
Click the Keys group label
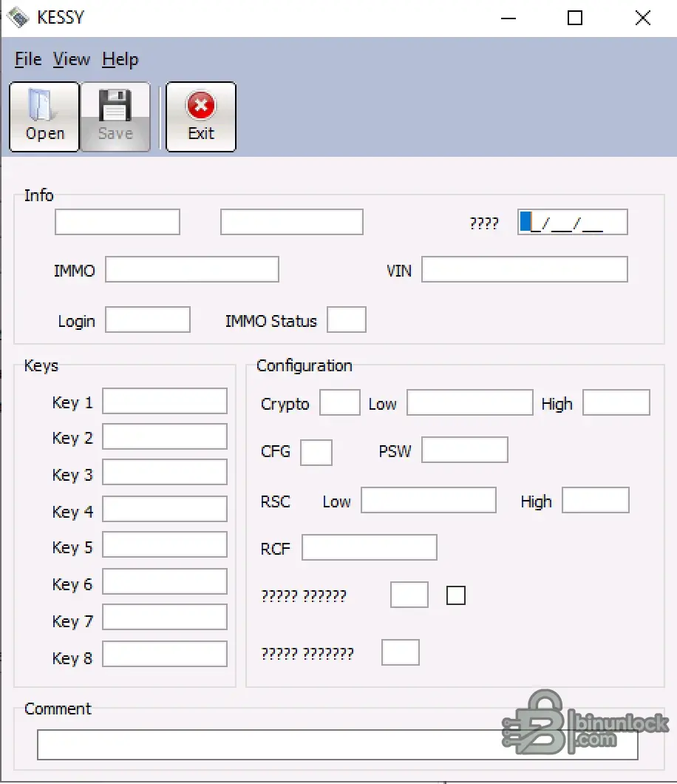coord(41,365)
